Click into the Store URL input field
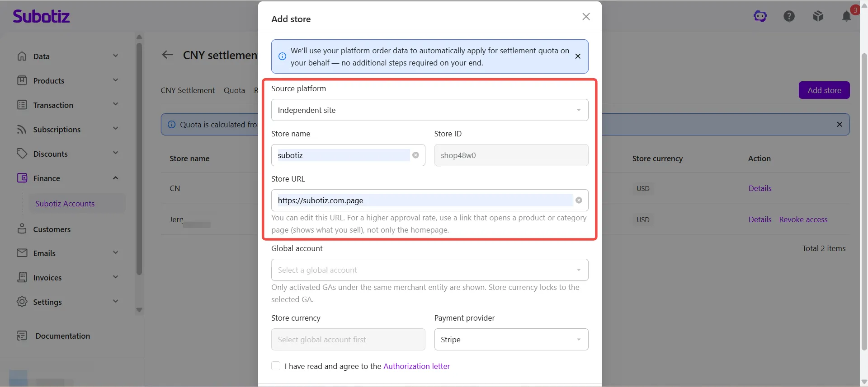This screenshot has width=868, height=387. pyautogui.click(x=424, y=200)
